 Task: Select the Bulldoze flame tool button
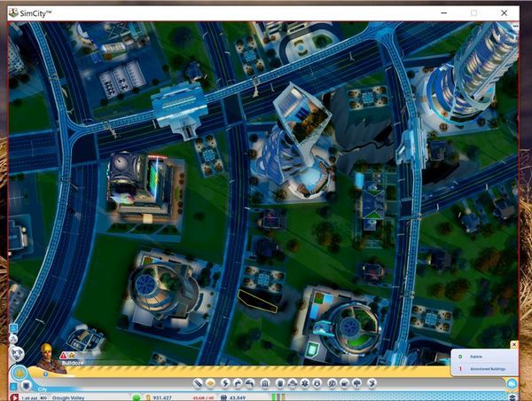[19, 373]
